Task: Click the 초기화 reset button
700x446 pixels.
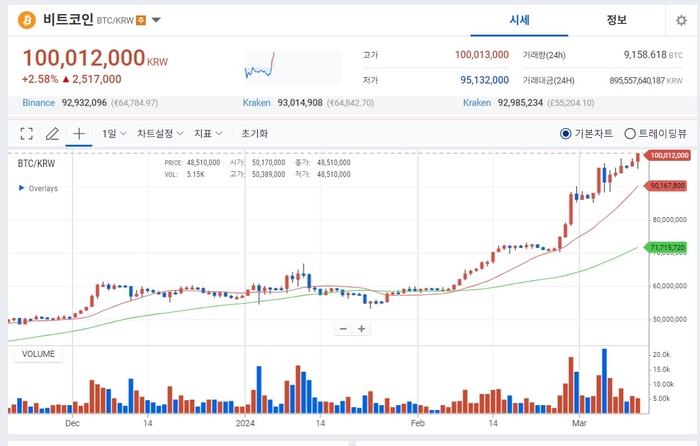Action: pyautogui.click(x=254, y=133)
